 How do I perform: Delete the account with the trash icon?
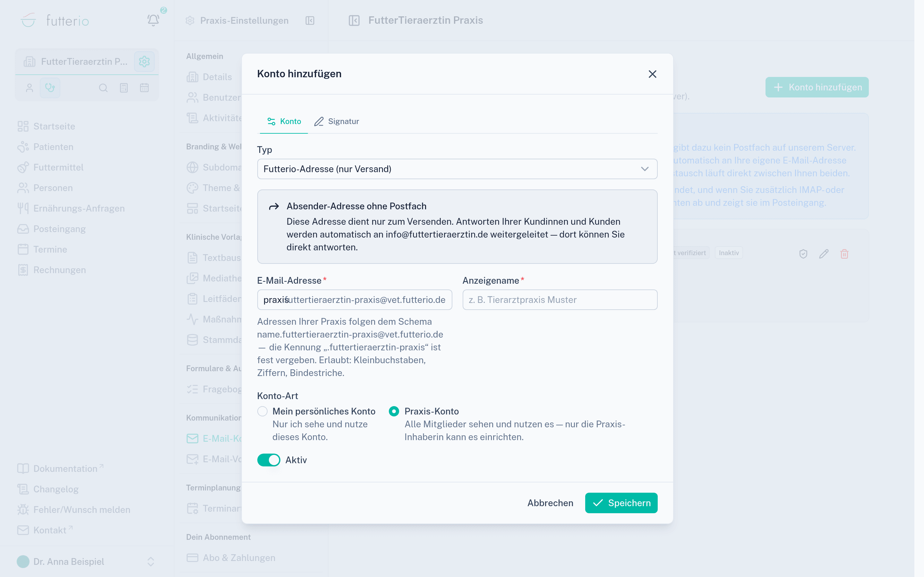844,254
